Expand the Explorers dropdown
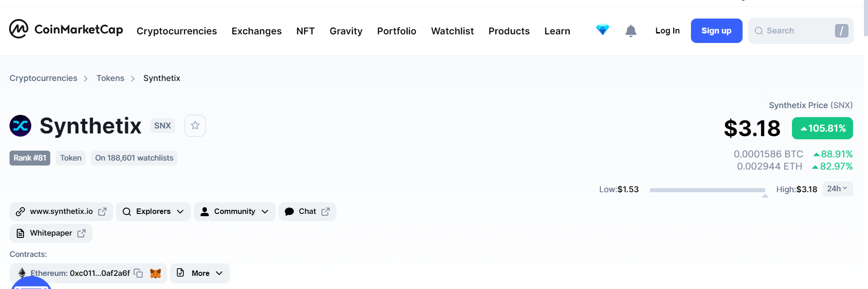The height and width of the screenshot is (289, 868). pos(153,212)
